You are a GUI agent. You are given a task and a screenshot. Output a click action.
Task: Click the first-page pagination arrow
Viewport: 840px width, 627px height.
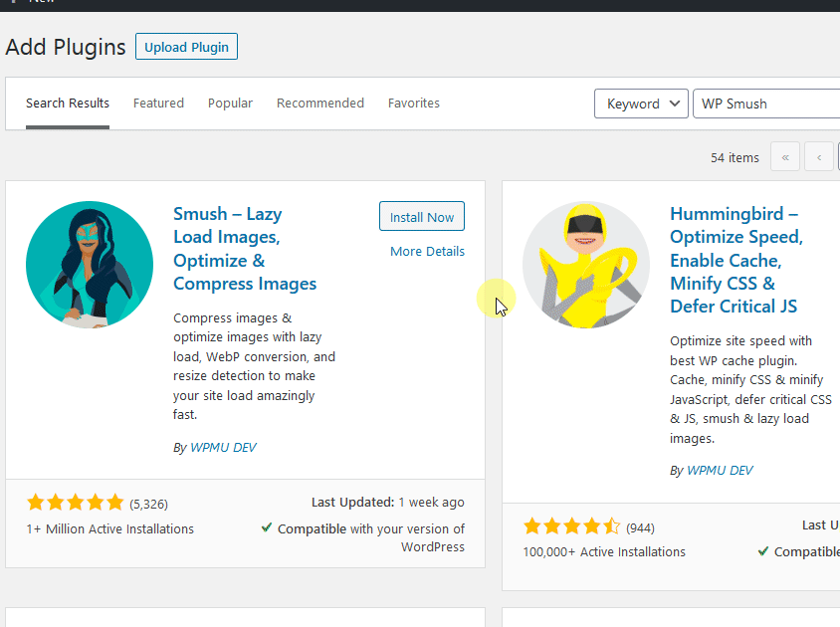click(785, 156)
